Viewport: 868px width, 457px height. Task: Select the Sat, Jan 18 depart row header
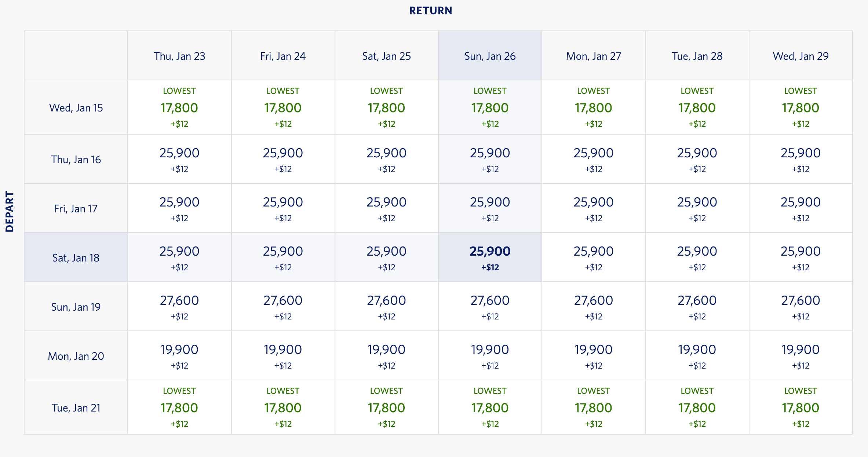click(x=76, y=257)
